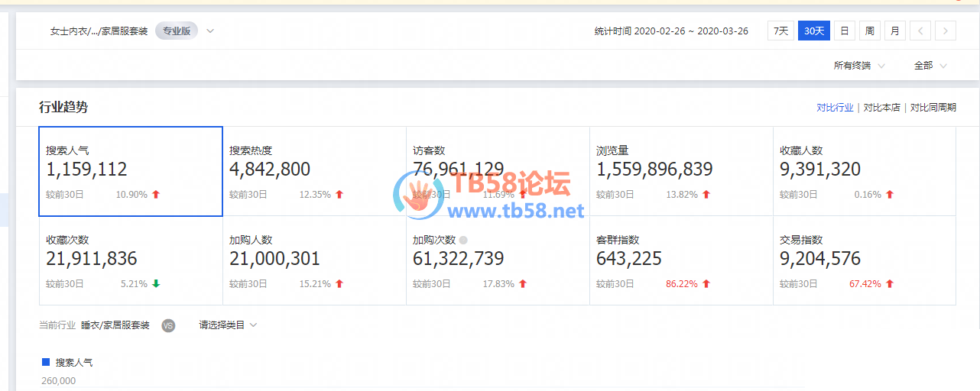
Task: Select the 浏览量 metric card
Action: [x=681, y=172]
